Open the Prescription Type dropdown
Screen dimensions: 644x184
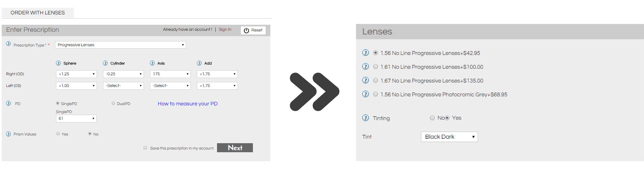coord(120,45)
